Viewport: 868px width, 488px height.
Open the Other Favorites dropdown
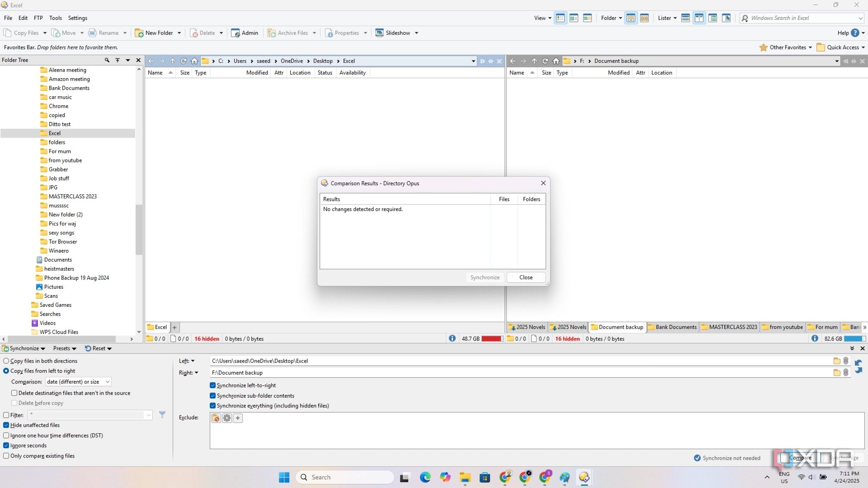[x=785, y=48]
